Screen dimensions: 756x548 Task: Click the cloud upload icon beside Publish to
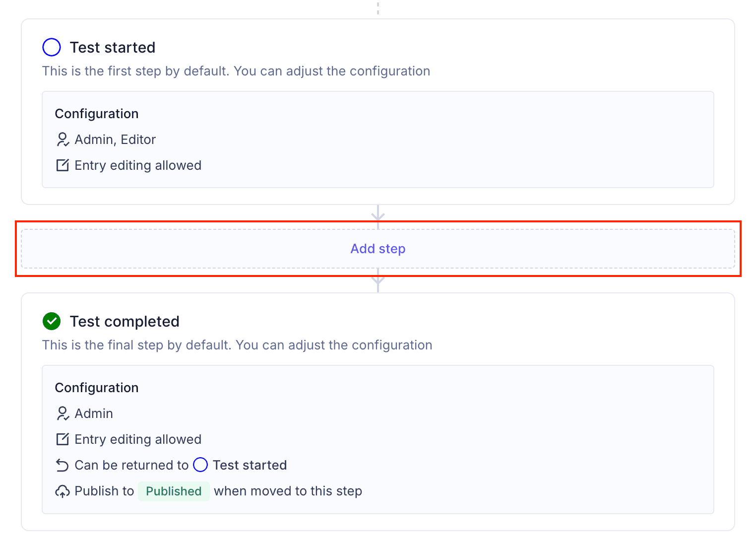pyautogui.click(x=62, y=491)
